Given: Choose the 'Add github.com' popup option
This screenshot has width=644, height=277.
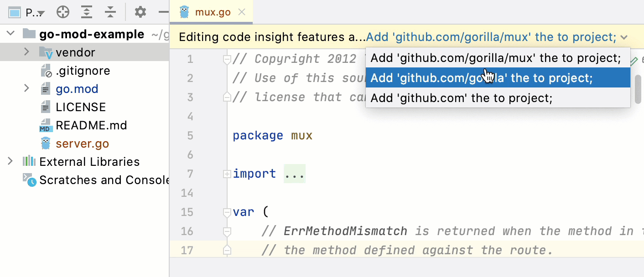Looking at the screenshot, I should pos(462,97).
